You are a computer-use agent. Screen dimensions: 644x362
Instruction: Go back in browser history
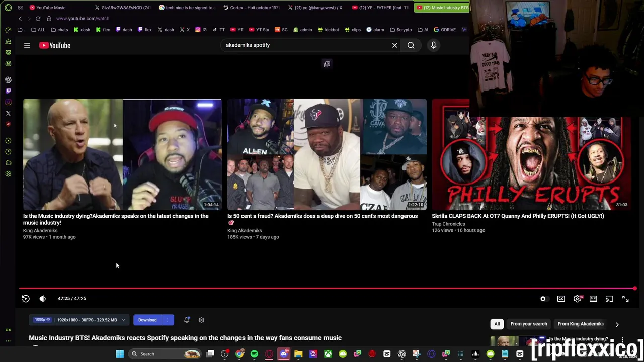[20, 19]
